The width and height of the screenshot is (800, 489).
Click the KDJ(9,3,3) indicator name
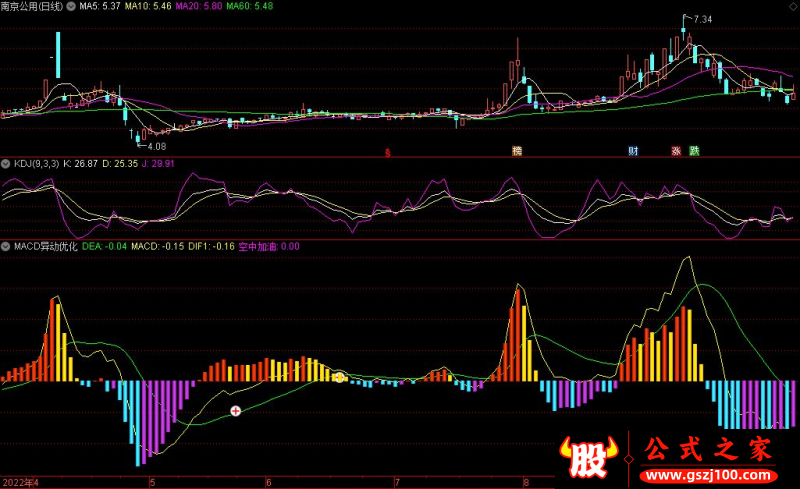(x=36, y=164)
